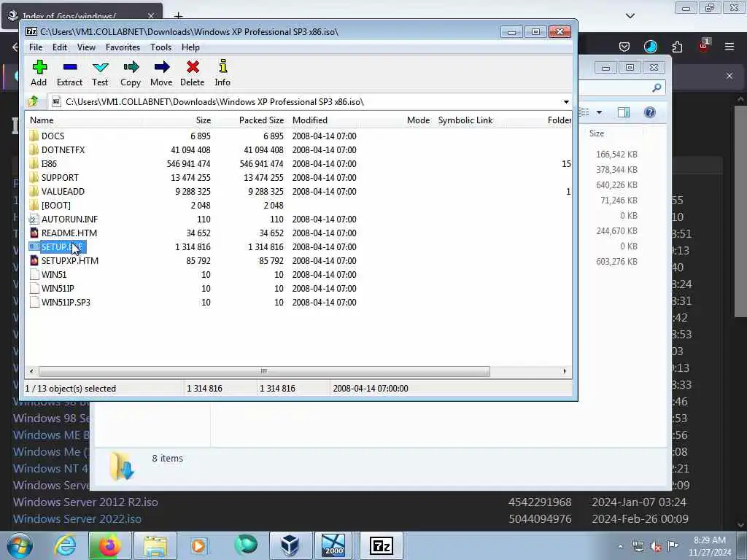Select the DOTNETFX folder row
747x560 pixels.
pyautogui.click(x=298, y=150)
